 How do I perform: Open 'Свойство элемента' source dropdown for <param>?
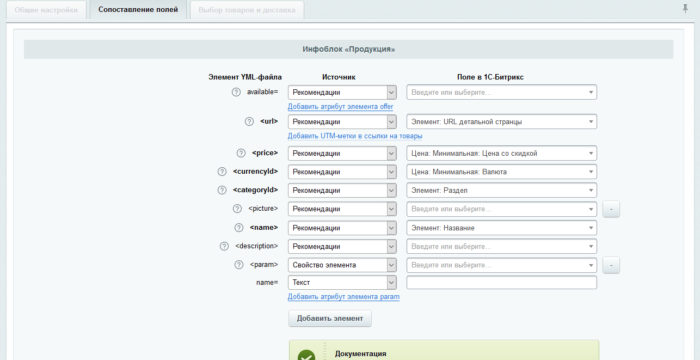tap(342, 265)
